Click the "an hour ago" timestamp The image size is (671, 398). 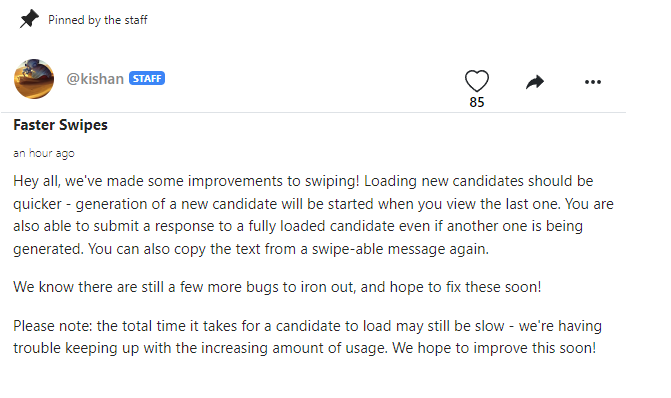coord(44,153)
